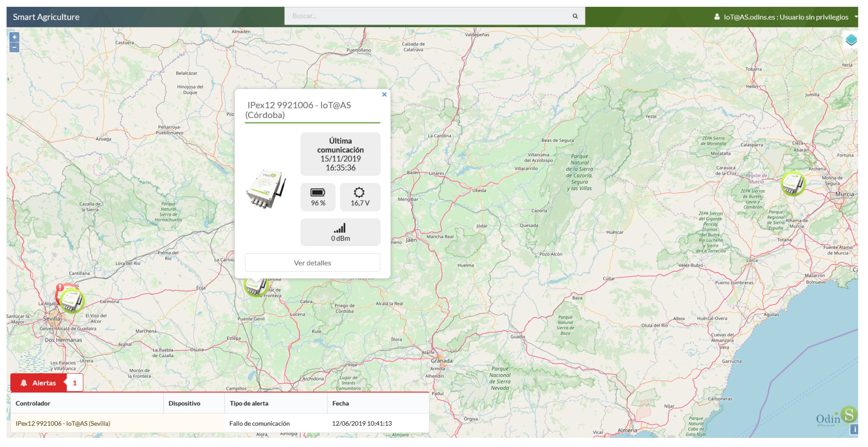Click the 0 dBm signal strength tile

(x=340, y=232)
